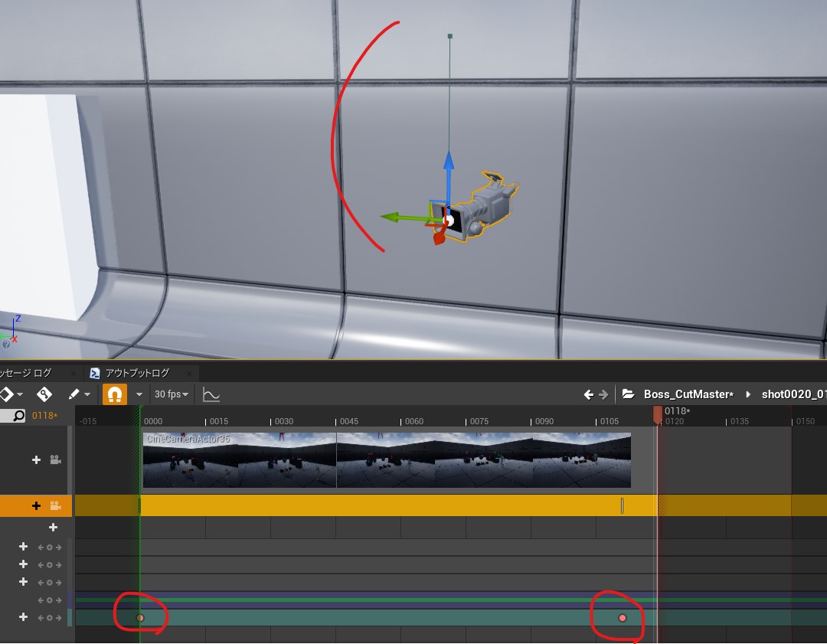Image resolution: width=827 pixels, height=644 pixels.
Task: Navigate forward with the right arrow
Action: (x=603, y=394)
